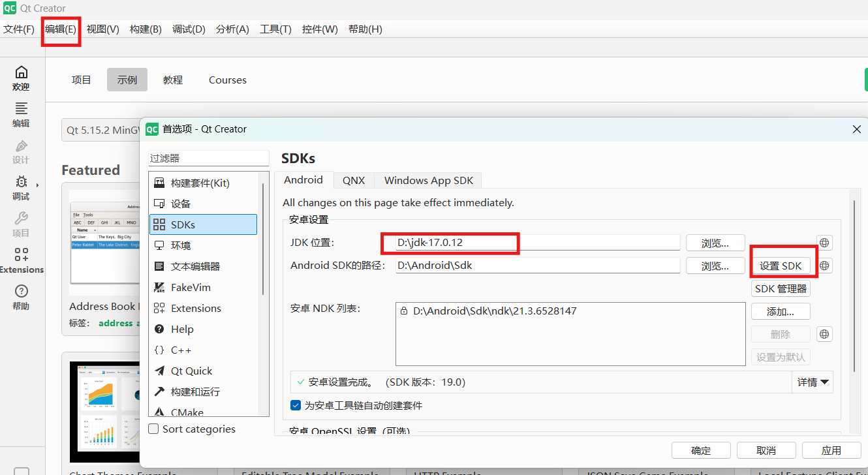Select the Help category in preferences list

coord(203,329)
